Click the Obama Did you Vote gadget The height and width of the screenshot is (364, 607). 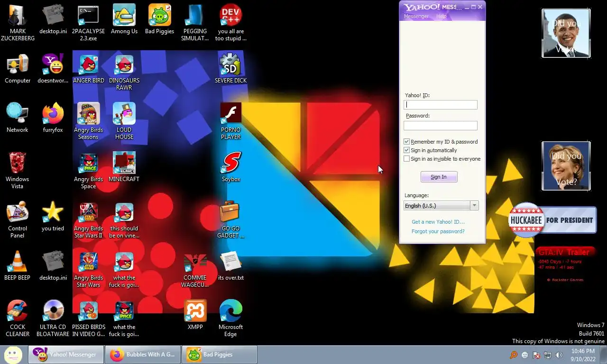pos(566,33)
